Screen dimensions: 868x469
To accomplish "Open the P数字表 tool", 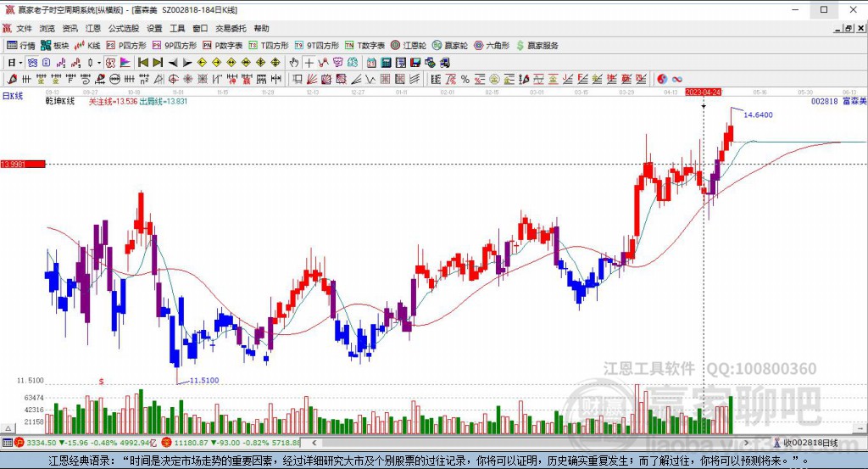I will (x=223, y=46).
